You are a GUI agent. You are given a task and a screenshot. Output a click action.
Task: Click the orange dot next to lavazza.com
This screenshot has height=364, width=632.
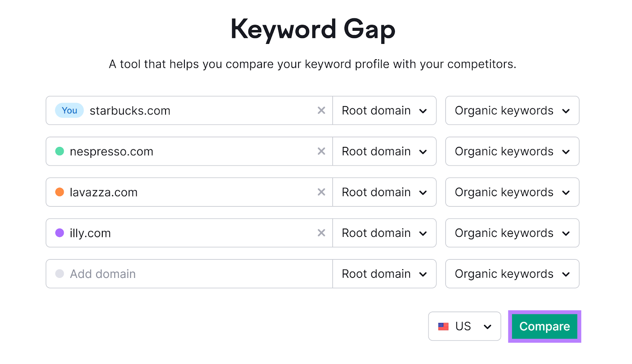pos(60,192)
